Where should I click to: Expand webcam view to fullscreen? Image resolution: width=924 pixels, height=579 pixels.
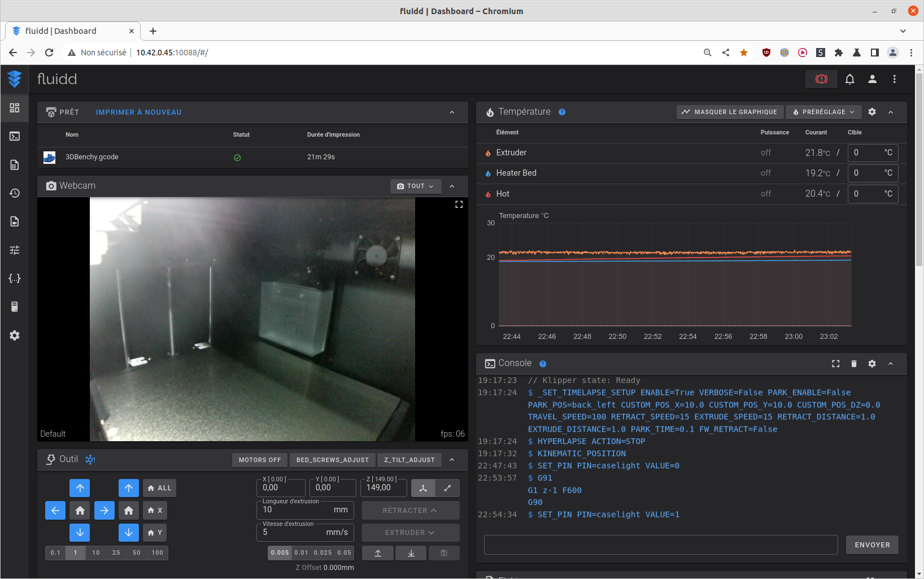click(459, 204)
